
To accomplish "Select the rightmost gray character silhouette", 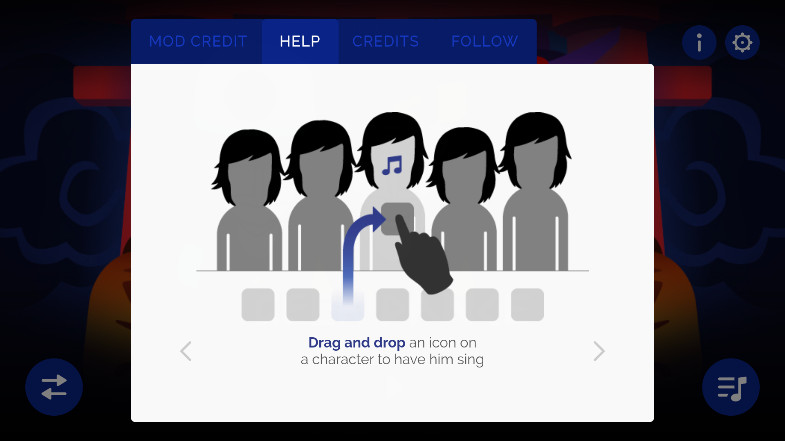I will pyautogui.click(x=536, y=192).
